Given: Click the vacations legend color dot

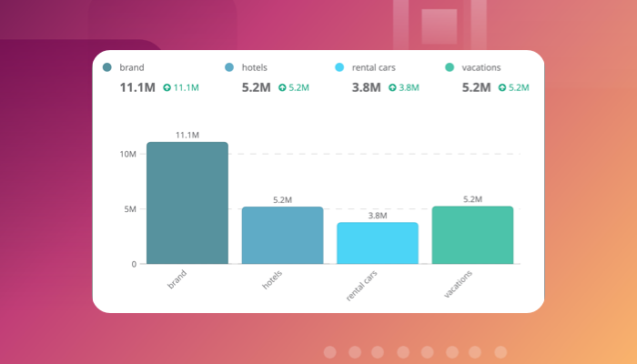Looking at the screenshot, I should (x=450, y=67).
